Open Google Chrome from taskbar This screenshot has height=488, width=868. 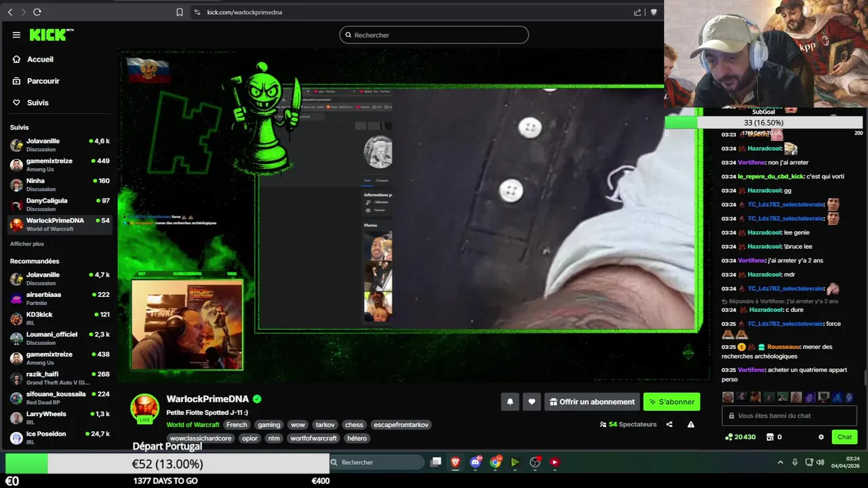[496, 462]
